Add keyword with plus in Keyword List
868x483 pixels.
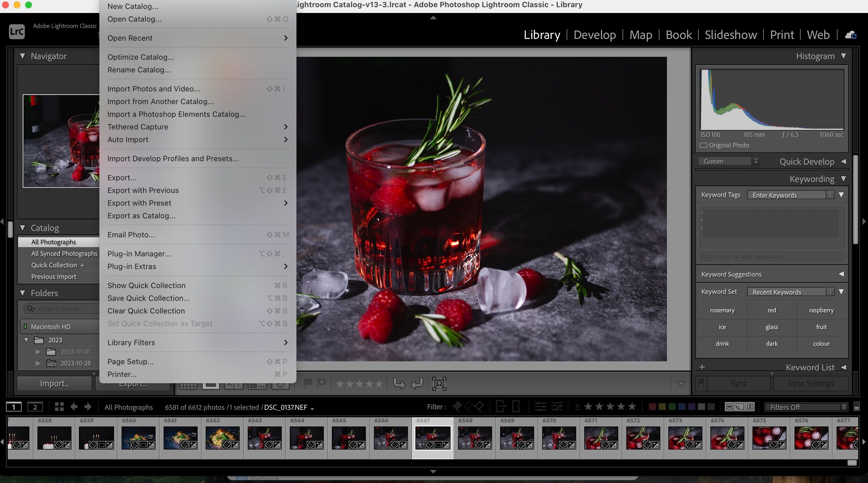[702, 367]
